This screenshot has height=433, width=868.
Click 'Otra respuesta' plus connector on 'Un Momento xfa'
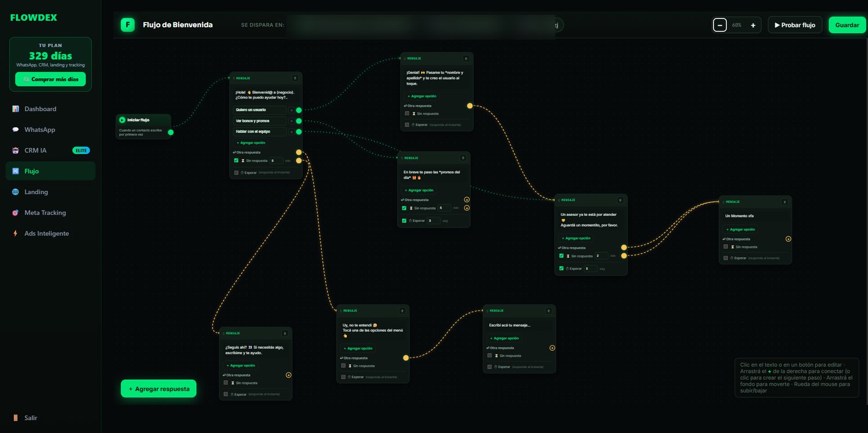(788, 238)
